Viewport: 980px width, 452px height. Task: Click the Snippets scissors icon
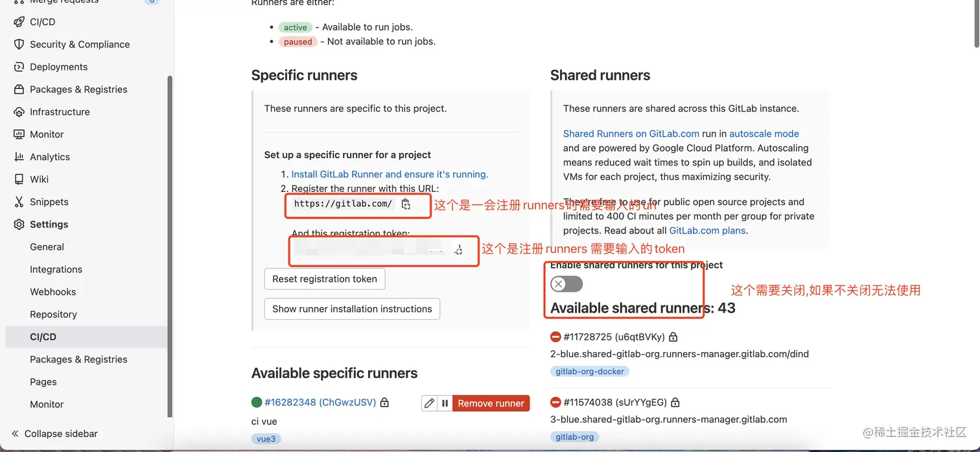pyautogui.click(x=19, y=202)
